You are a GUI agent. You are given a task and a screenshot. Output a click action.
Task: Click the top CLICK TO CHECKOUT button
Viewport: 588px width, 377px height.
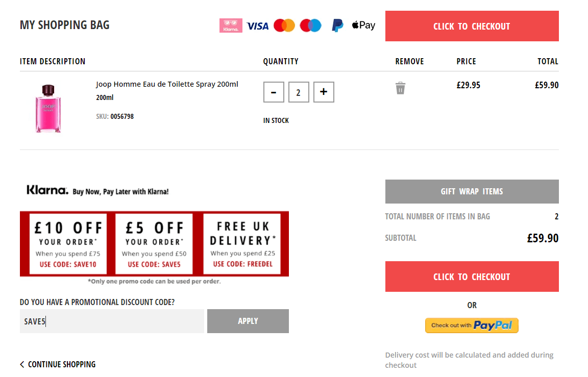click(x=472, y=26)
